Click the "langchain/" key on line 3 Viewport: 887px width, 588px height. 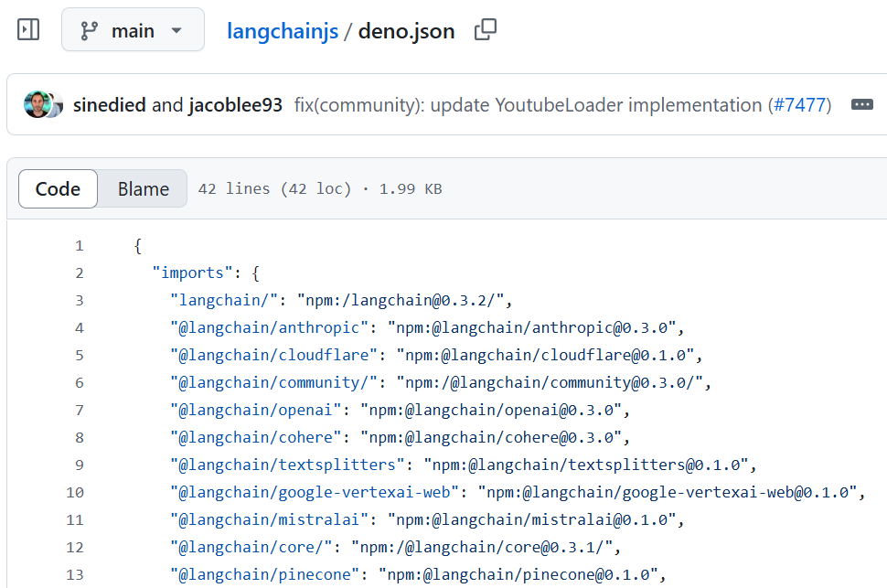click(x=224, y=300)
